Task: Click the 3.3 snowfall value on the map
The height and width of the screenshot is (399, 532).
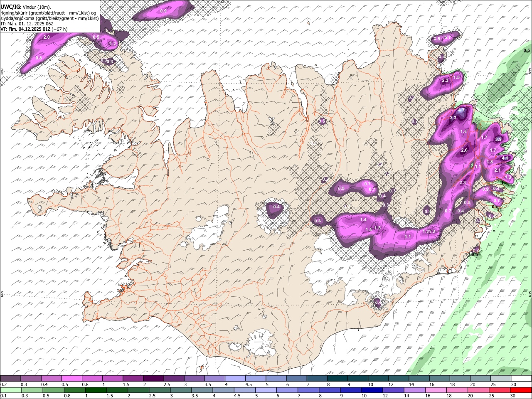Action: 453,118
